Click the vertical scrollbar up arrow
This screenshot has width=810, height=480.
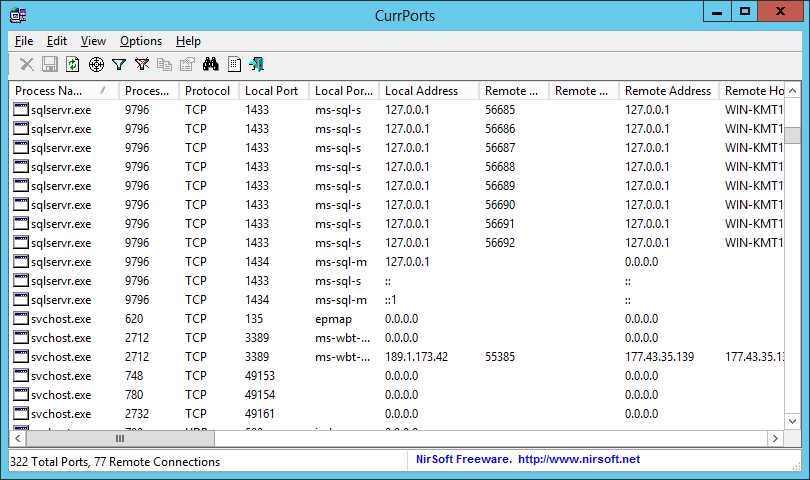[x=792, y=91]
